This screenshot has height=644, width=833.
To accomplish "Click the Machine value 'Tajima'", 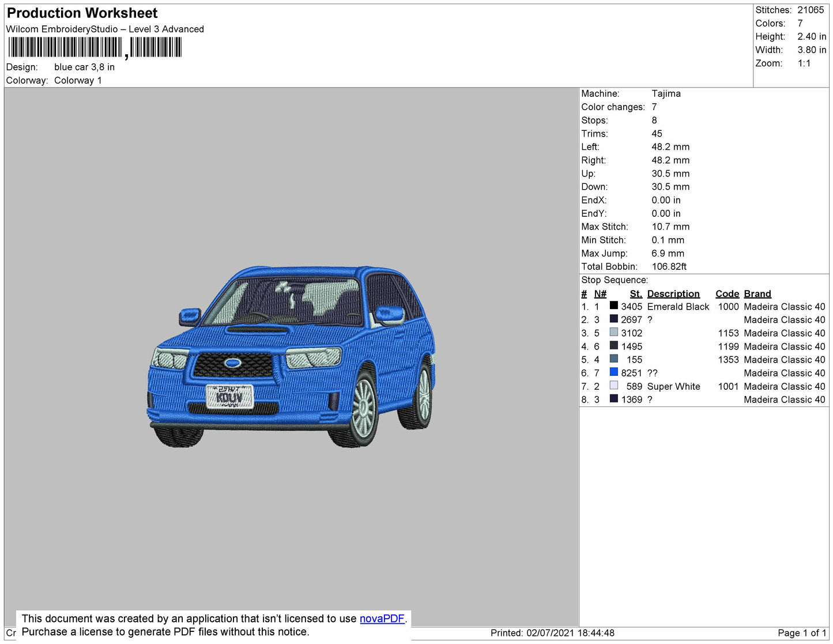I will [666, 93].
